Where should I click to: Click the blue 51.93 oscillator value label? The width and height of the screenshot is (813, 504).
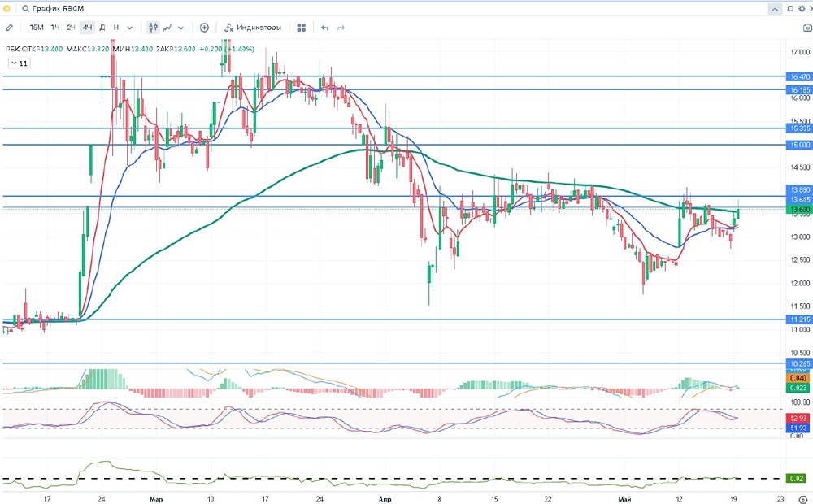pos(799,428)
